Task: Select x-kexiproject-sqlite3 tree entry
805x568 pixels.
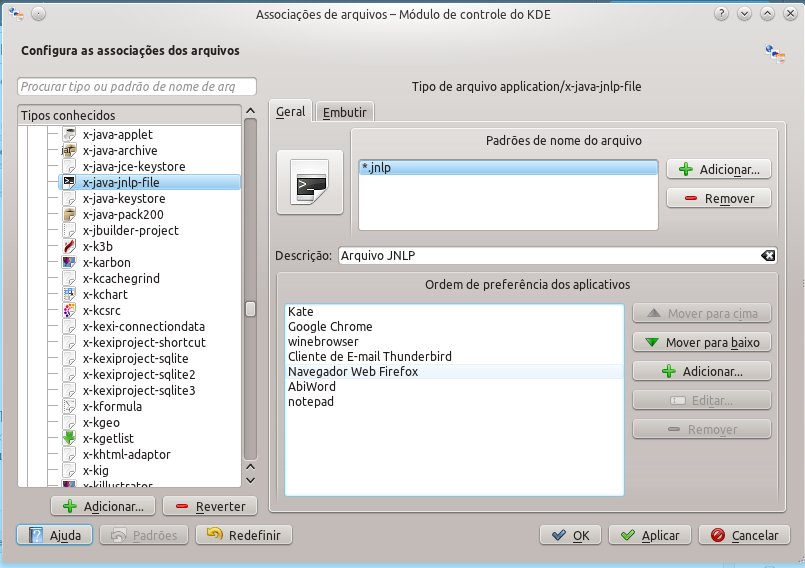Action: [139, 390]
